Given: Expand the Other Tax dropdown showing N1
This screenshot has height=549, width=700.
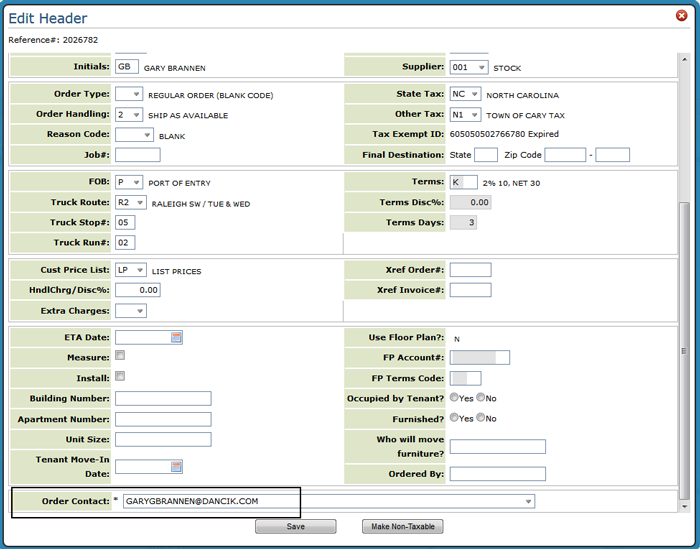Looking at the screenshot, I should (466, 115).
